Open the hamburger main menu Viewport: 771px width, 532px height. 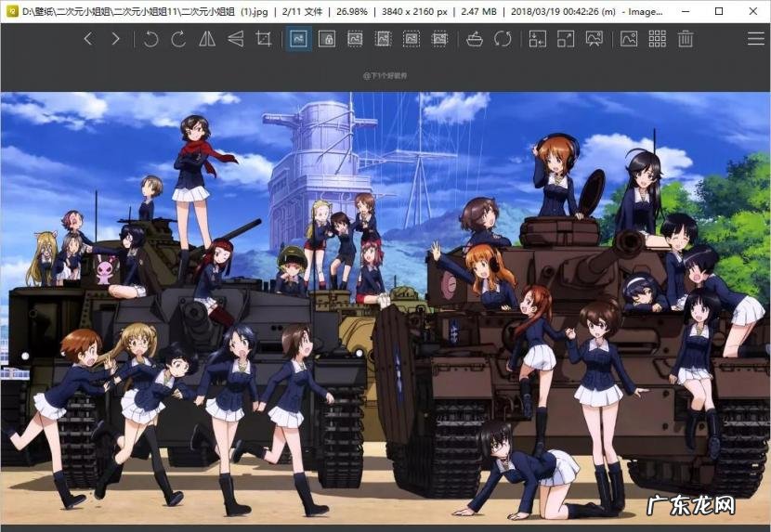[x=755, y=39]
